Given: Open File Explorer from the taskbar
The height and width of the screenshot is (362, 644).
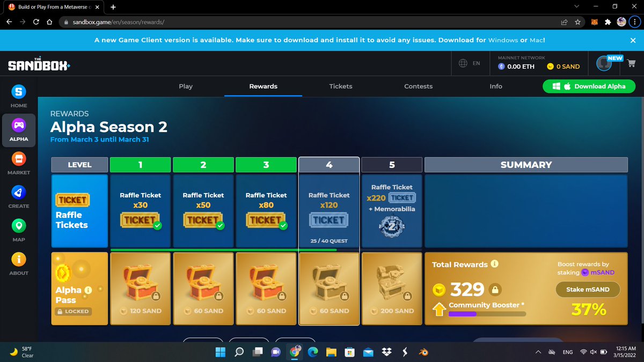Looking at the screenshot, I should click(331, 352).
